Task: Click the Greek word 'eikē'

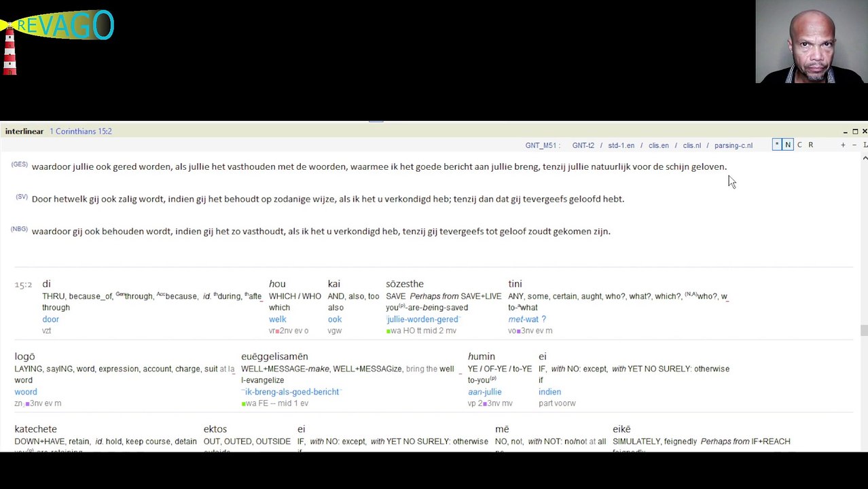Action: pos(621,429)
